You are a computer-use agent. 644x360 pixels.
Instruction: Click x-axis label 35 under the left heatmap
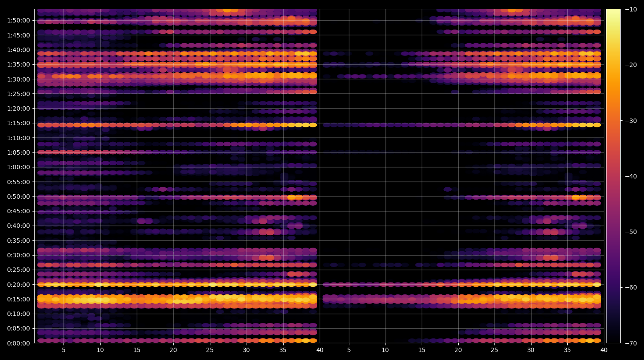pos(283,350)
